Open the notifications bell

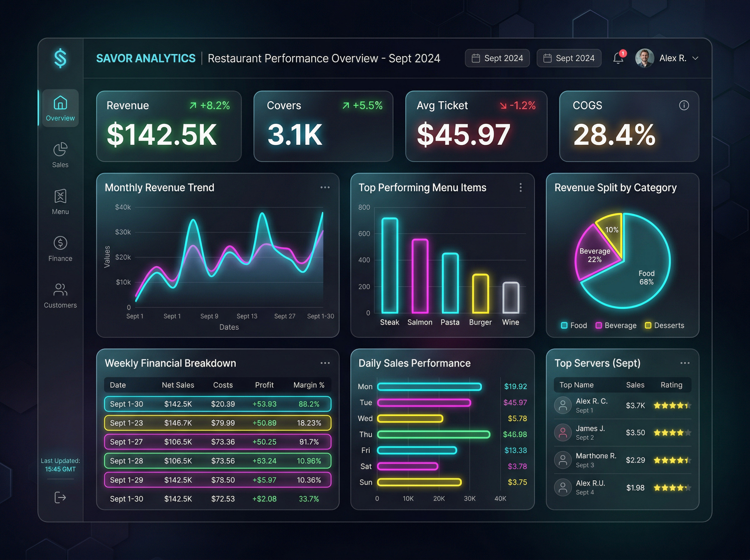point(618,58)
